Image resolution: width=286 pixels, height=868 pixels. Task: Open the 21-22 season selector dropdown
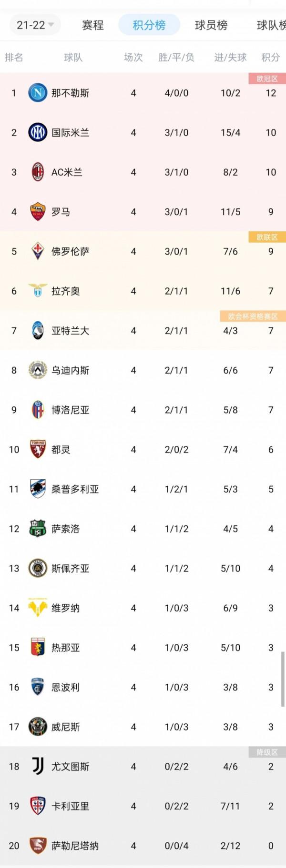(x=34, y=26)
